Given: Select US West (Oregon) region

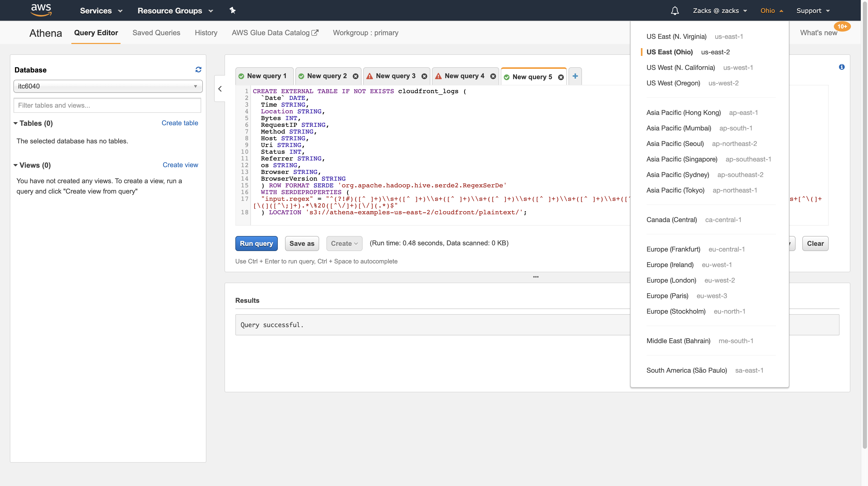Looking at the screenshot, I should click(x=673, y=83).
